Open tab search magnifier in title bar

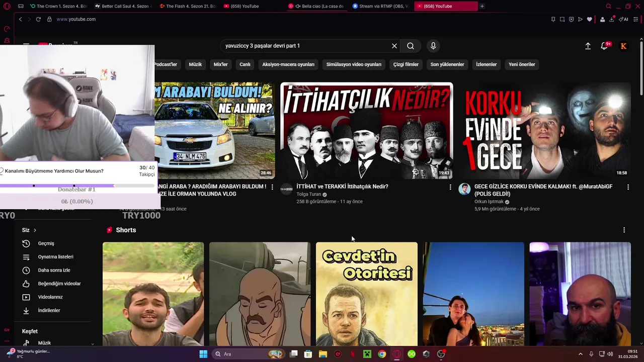(608, 6)
